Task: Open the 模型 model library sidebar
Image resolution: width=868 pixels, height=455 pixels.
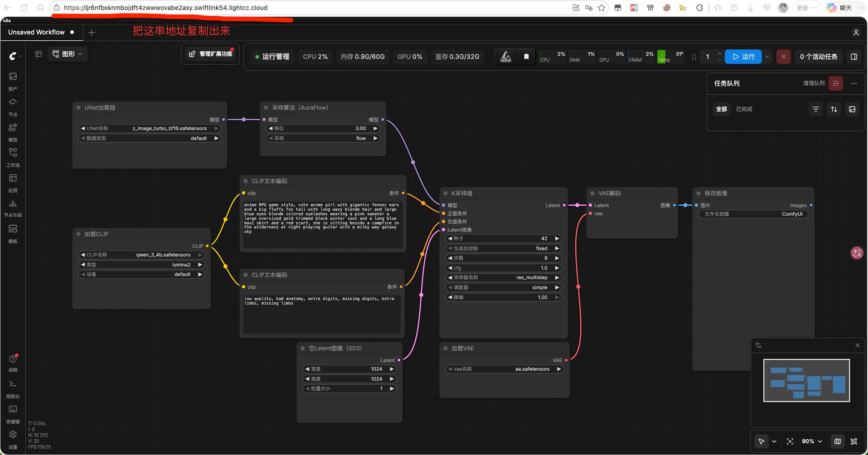Action: point(13,132)
